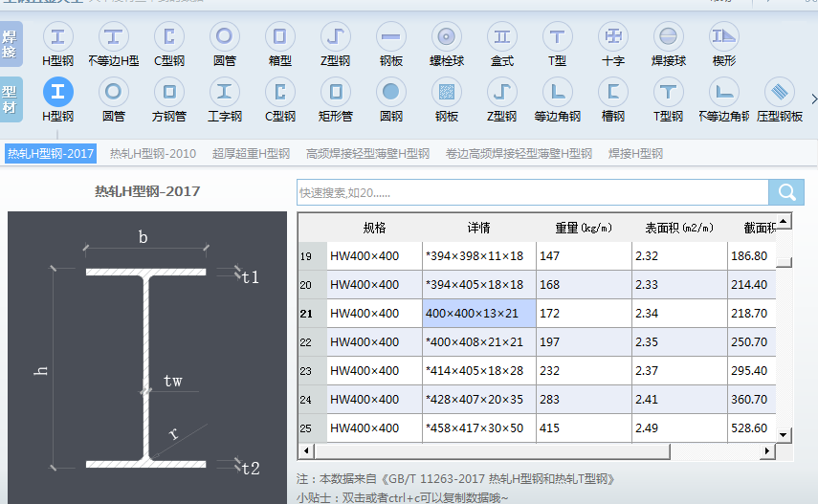Viewport: 818px width, 504px height.
Task: Select Z型钢 icon in 型材 row
Action: click(502, 93)
